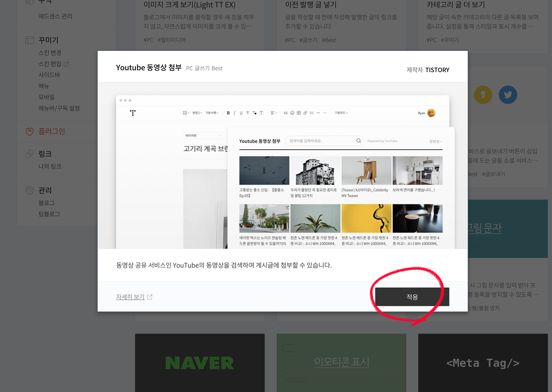Open the 본문2 paragraph style dropdown

[x=197, y=113]
